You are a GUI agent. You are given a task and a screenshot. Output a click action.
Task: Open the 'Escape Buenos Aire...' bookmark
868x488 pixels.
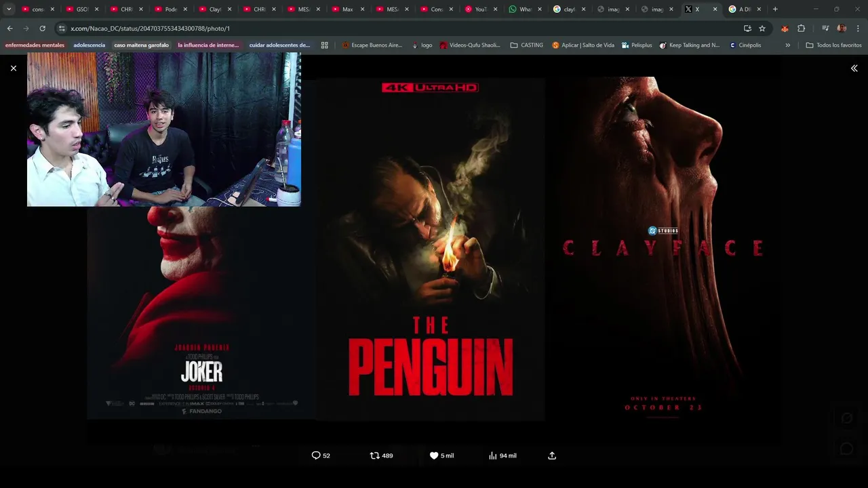pos(372,45)
